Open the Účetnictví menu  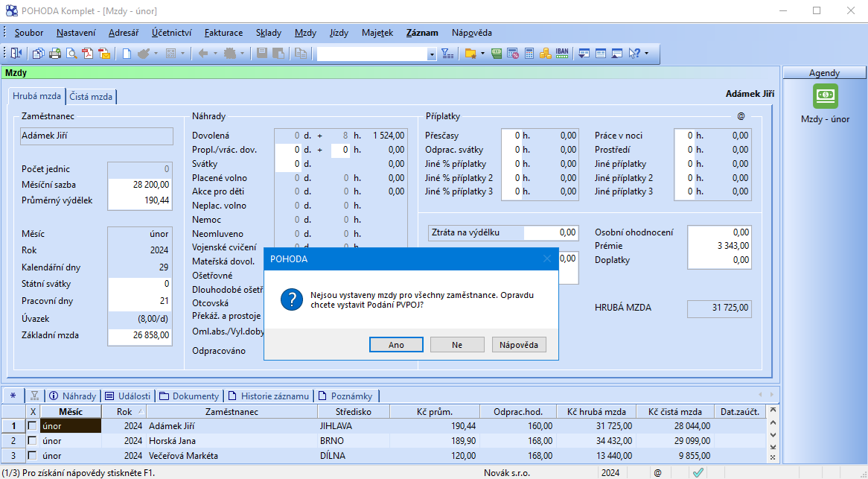(x=172, y=33)
